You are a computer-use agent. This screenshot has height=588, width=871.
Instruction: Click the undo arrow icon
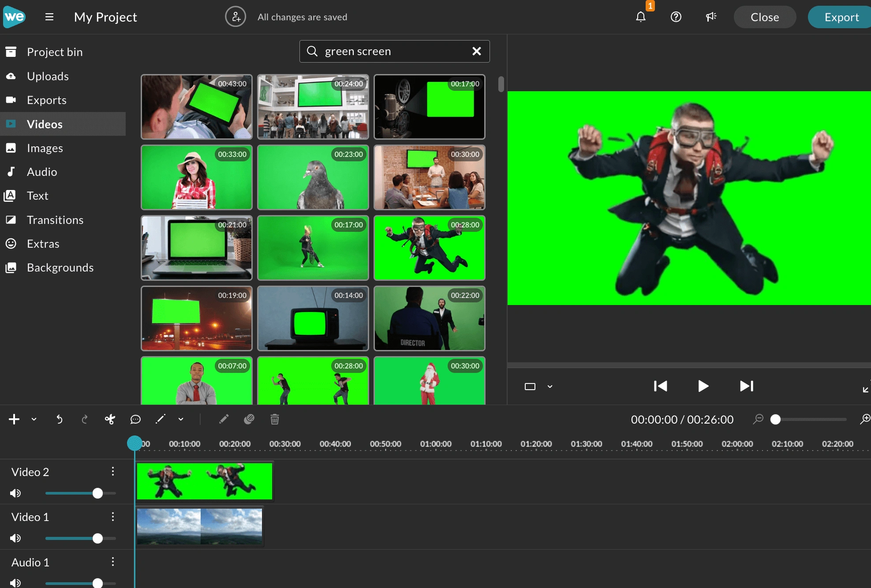59,419
